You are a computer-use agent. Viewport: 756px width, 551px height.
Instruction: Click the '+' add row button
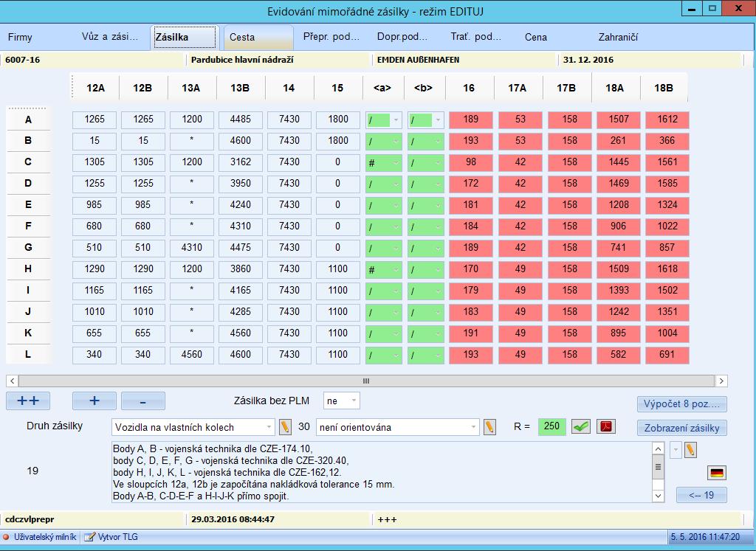click(x=94, y=401)
